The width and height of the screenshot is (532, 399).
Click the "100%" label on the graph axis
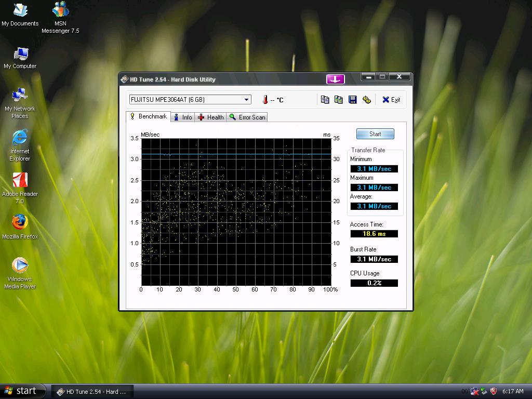click(x=330, y=289)
